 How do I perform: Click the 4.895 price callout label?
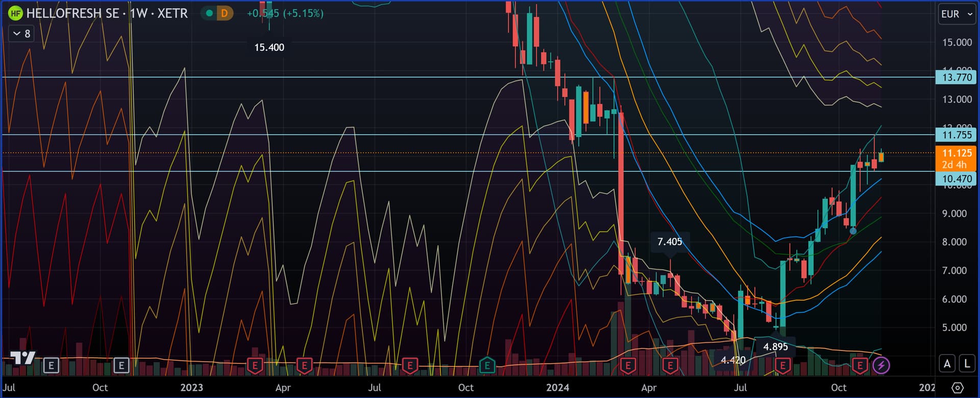(x=775, y=347)
